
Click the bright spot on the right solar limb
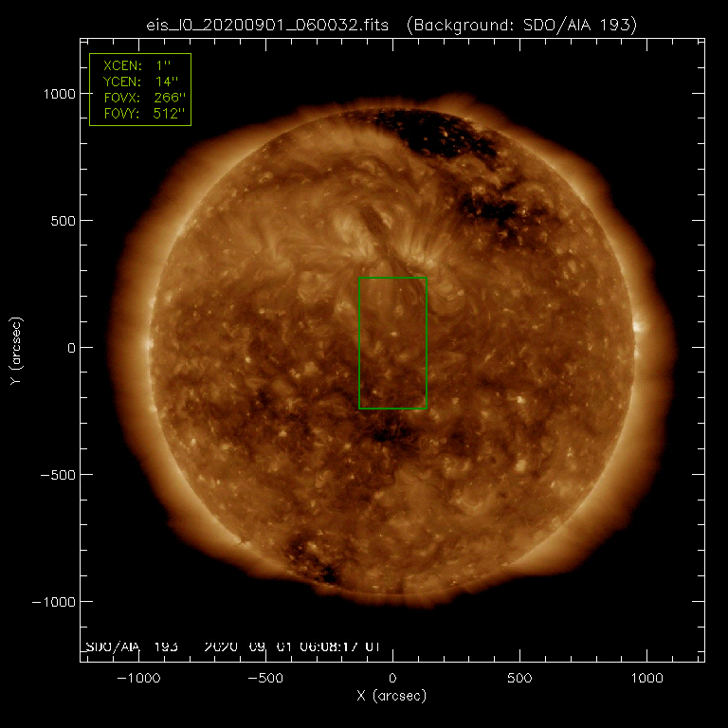coord(639,327)
